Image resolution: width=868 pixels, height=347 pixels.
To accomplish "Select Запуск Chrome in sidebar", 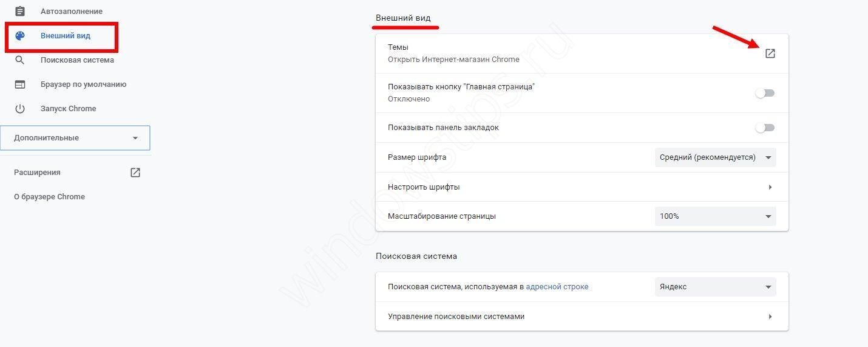I will click(68, 109).
